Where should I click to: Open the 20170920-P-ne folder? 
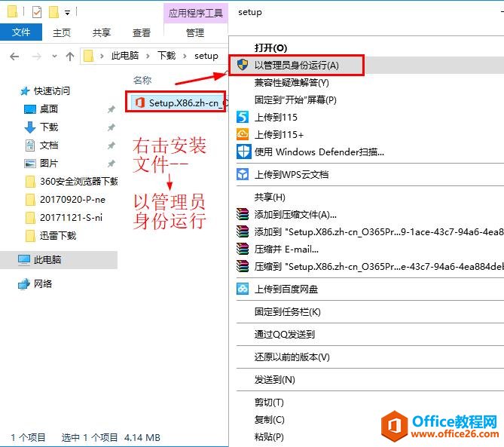(x=72, y=200)
